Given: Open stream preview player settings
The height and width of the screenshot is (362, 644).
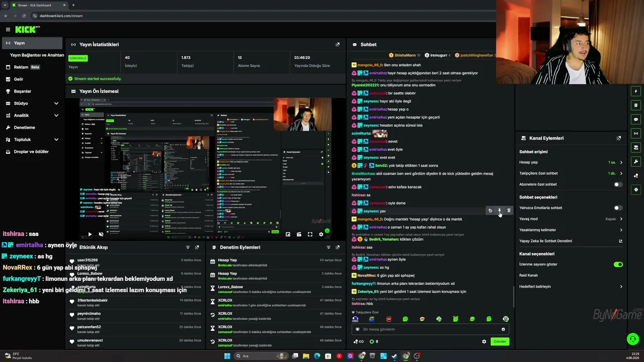Looking at the screenshot, I should pos(321,234).
